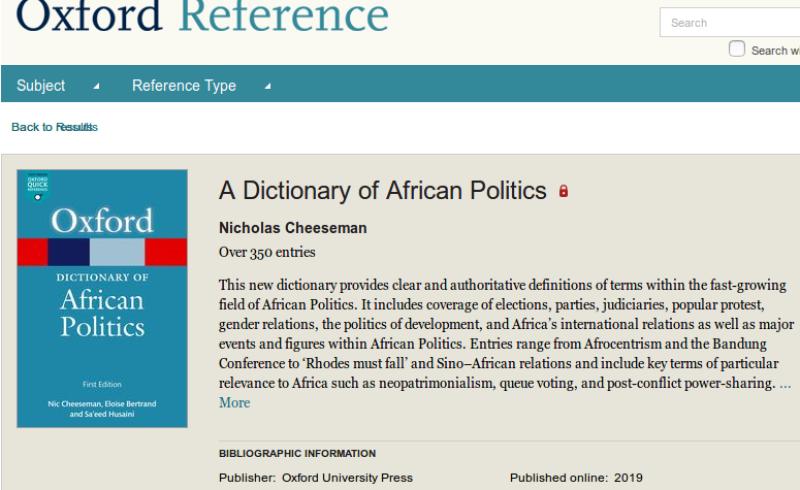Click the Published online 2019 text

click(x=576, y=477)
